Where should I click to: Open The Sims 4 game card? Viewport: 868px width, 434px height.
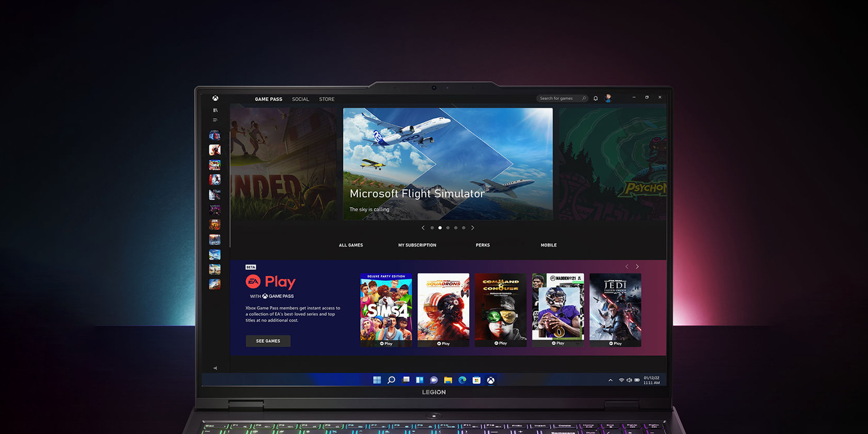386,310
